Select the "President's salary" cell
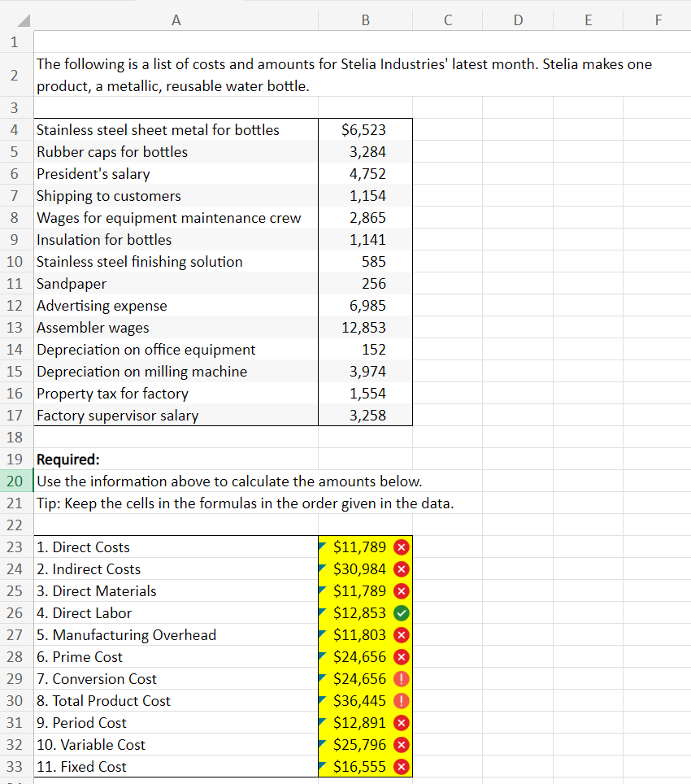The image size is (691, 784). [176, 174]
